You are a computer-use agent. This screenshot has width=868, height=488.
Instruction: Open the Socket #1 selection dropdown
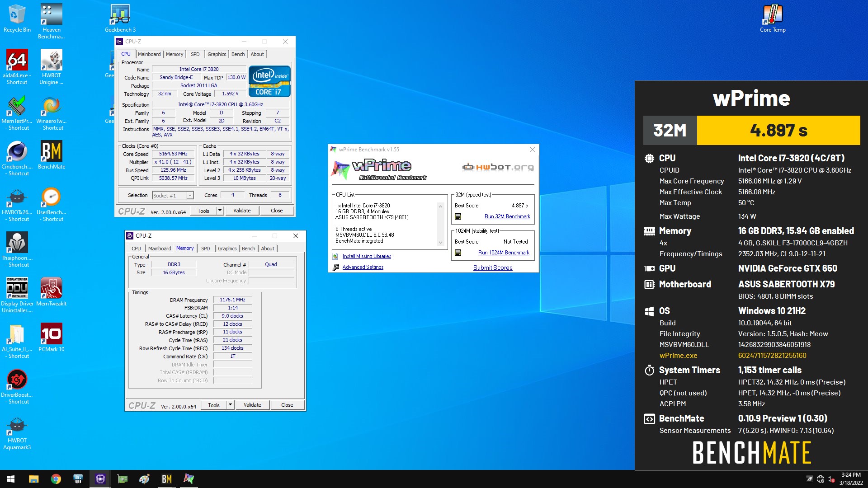point(173,195)
